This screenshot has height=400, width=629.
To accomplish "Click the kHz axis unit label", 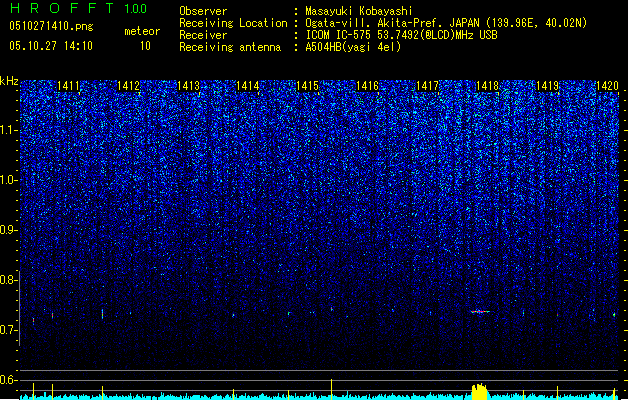I will (x=9, y=81).
